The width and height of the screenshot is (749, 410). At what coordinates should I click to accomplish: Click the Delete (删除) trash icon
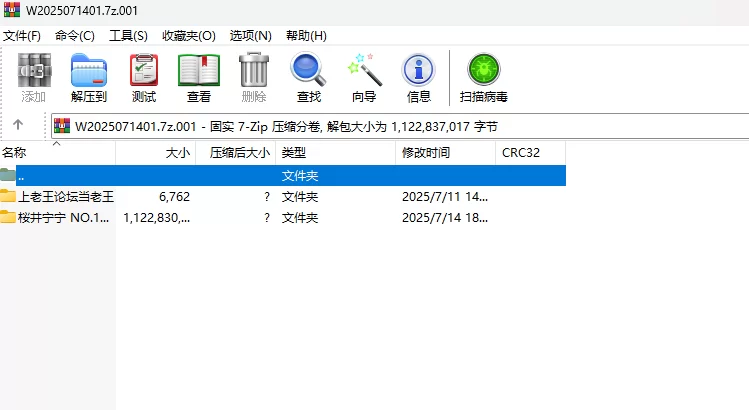[254, 70]
